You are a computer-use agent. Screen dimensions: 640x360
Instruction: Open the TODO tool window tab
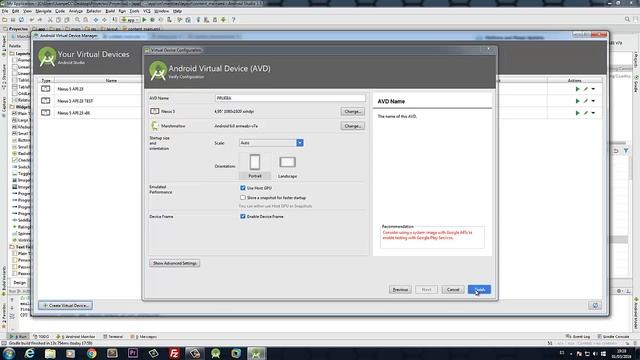pos(41,336)
